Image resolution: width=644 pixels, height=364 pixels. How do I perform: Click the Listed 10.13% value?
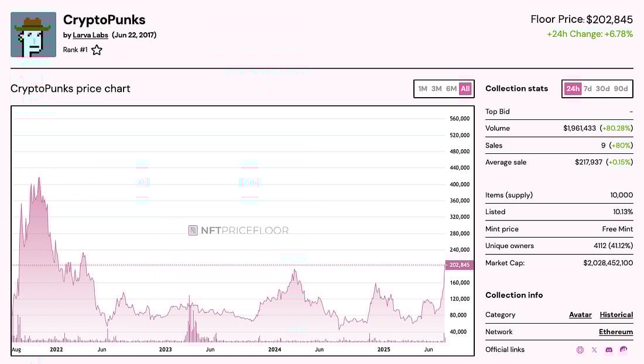623,212
